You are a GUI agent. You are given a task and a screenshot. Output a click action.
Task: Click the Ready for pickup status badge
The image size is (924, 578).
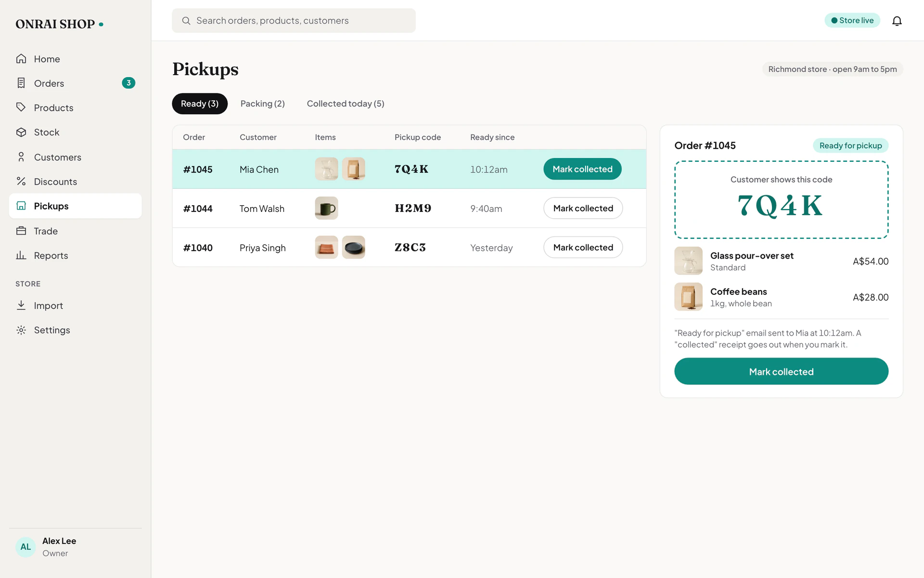(850, 145)
